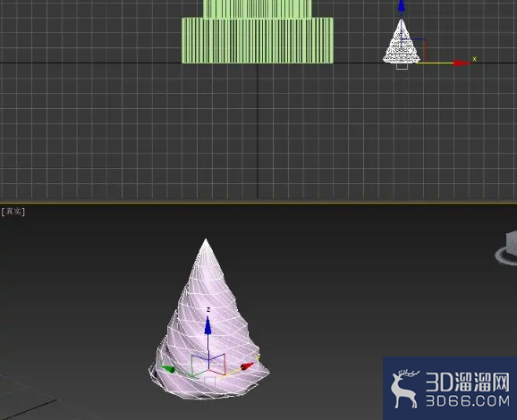Open the [真实] viewport shading label menu
This screenshot has height=420, width=517.
coord(13,211)
